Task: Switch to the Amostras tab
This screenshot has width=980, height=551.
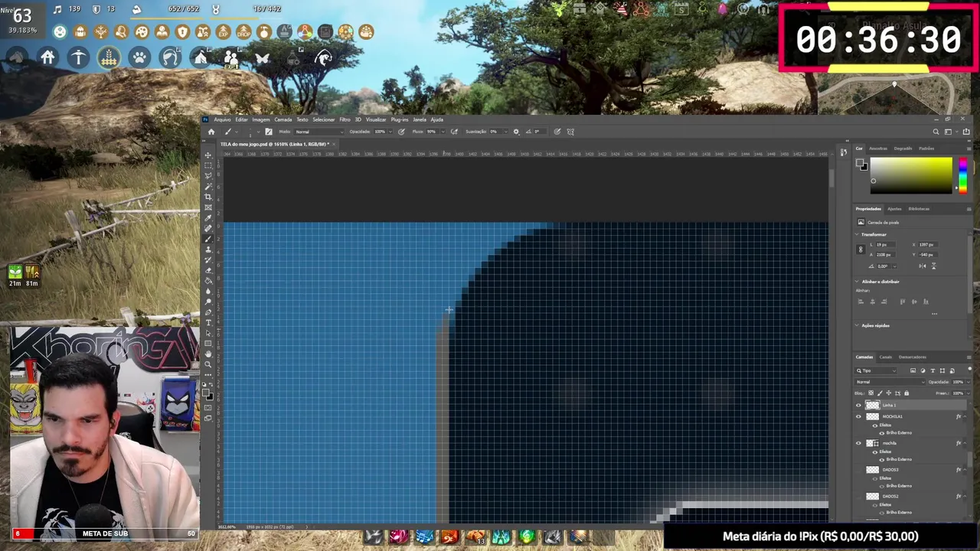Action: (x=878, y=148)
